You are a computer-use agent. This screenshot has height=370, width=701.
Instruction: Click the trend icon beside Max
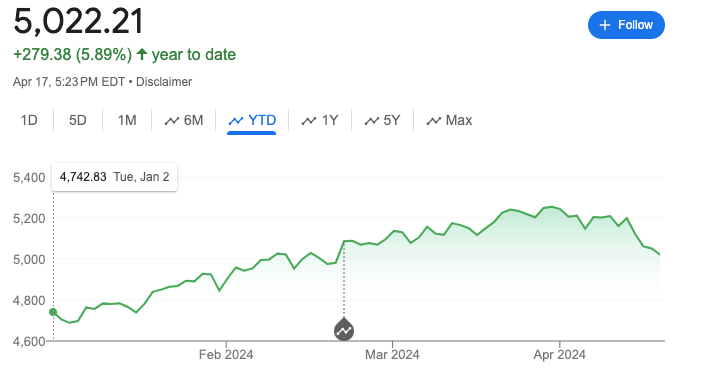434,121
